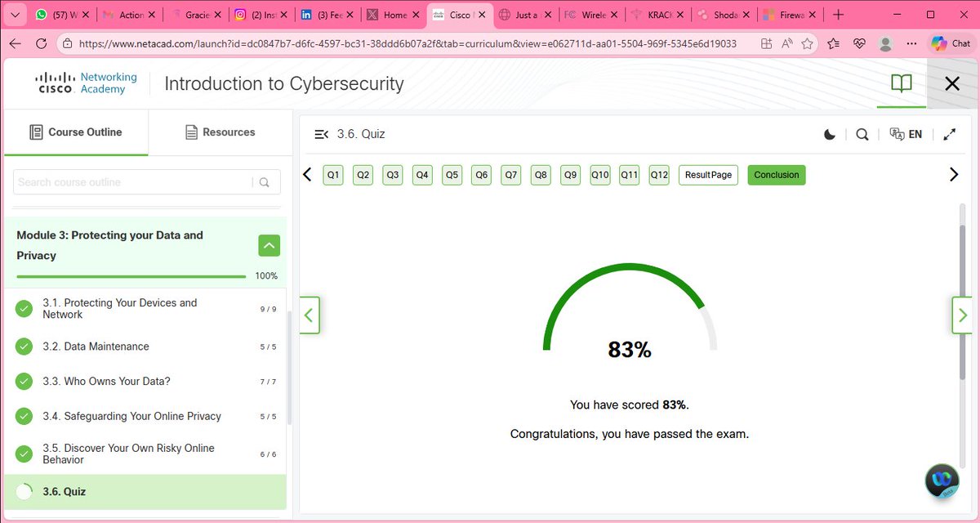Click the search magnifier in outline box
This screenshot has height=523, width=980.
(265, 182)
